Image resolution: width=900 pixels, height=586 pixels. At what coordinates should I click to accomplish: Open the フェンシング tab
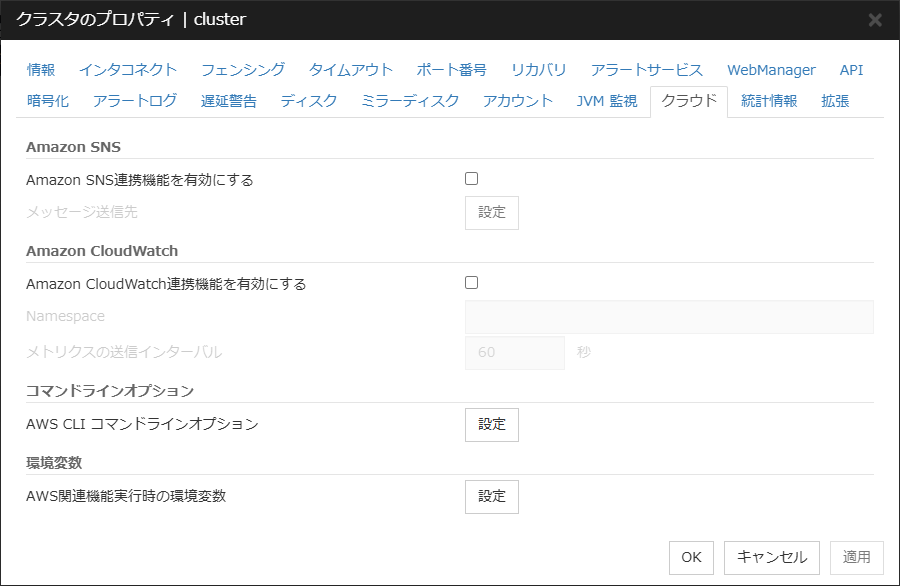pyautogui.click(x=243, y=70)
